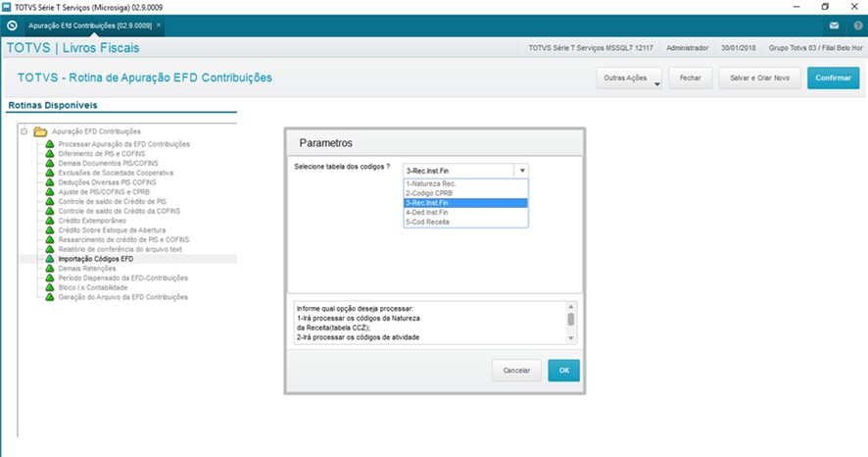Open the help question mark icon

point(858,25)
